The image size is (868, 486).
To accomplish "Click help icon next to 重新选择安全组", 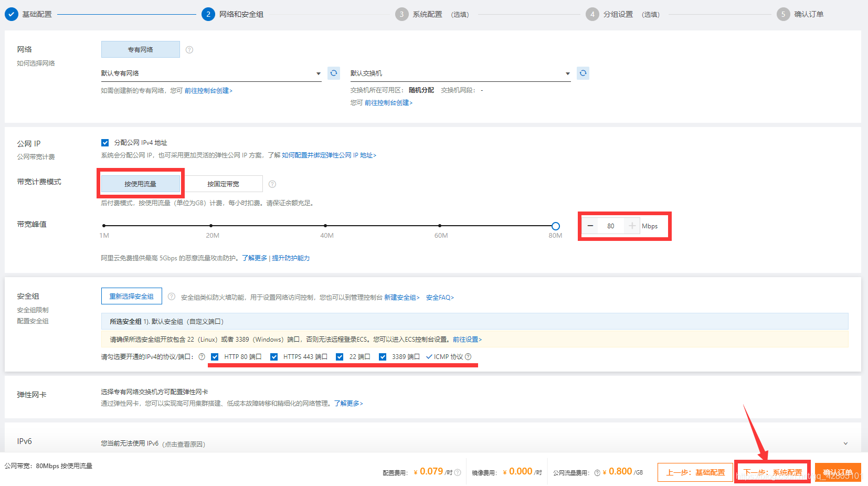I will [x=172, y=297].
